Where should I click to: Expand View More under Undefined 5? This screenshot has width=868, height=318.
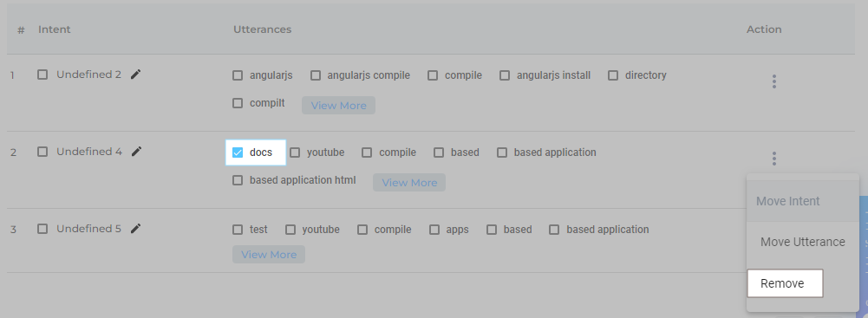(x=269, y=255)
